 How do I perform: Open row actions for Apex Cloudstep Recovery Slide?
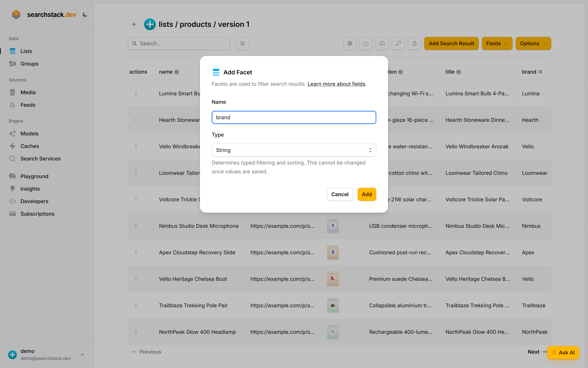(x=136, y=253)
